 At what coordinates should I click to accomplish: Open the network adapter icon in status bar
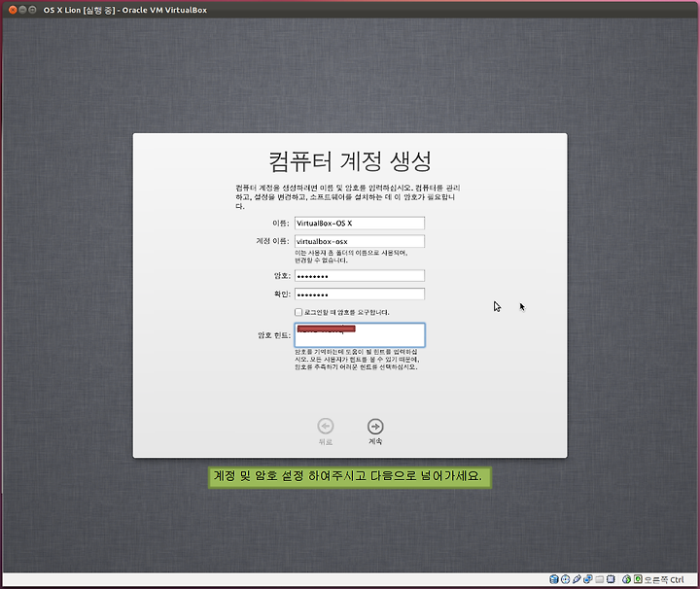(588, 579)
